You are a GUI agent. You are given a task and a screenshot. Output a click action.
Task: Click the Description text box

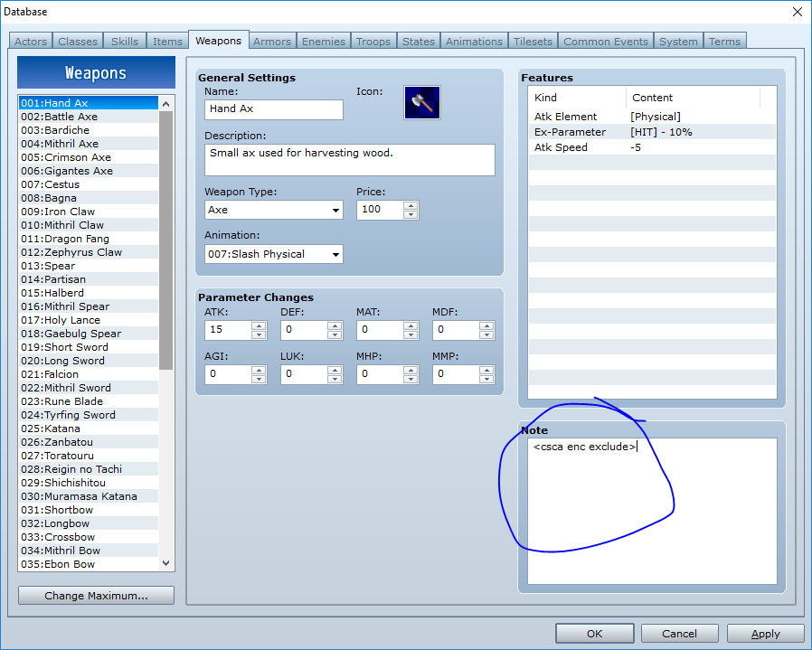click(350, 160)
